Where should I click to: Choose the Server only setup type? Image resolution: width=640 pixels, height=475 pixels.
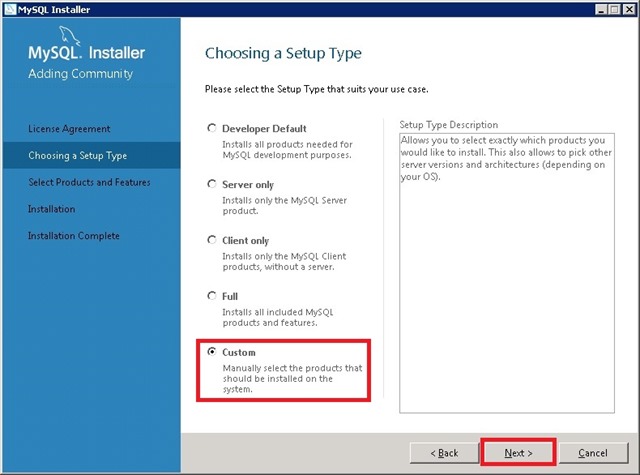(211, 184)
